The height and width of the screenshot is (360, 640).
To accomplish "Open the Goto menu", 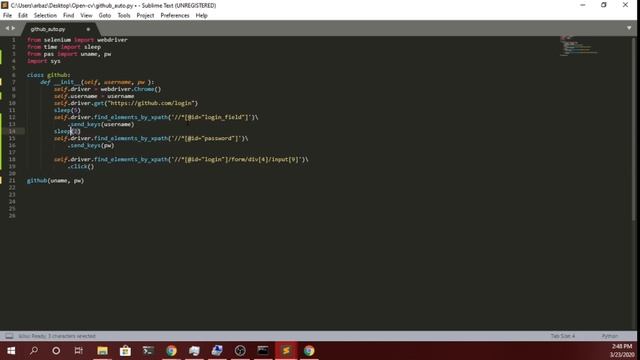I will [x=104, y=16].
